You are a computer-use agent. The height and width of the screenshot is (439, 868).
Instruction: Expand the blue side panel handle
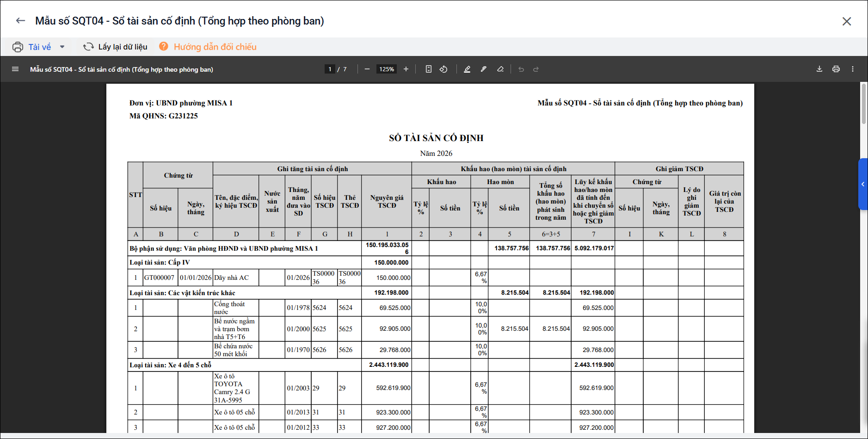[x=863, y=184]
